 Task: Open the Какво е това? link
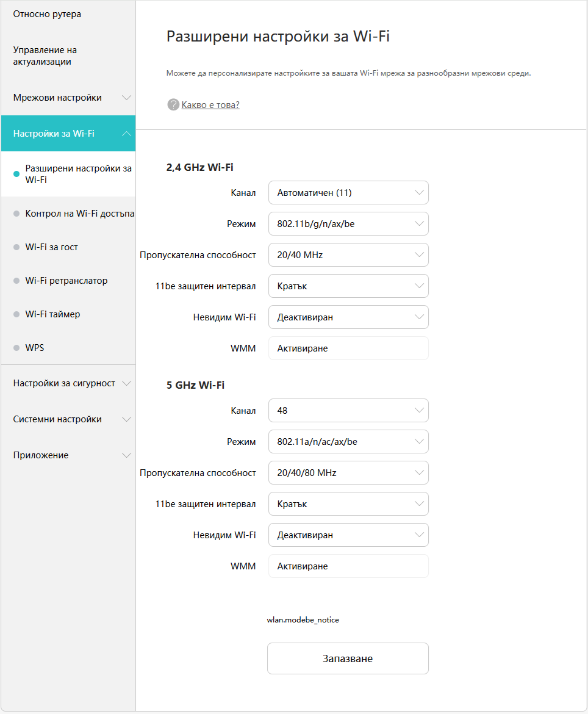pos(210,105)
